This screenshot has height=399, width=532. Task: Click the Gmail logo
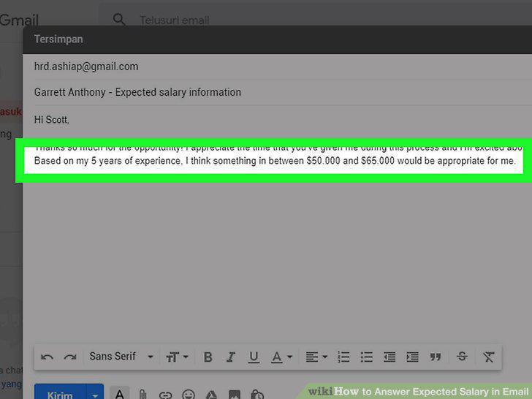(19, 20)
